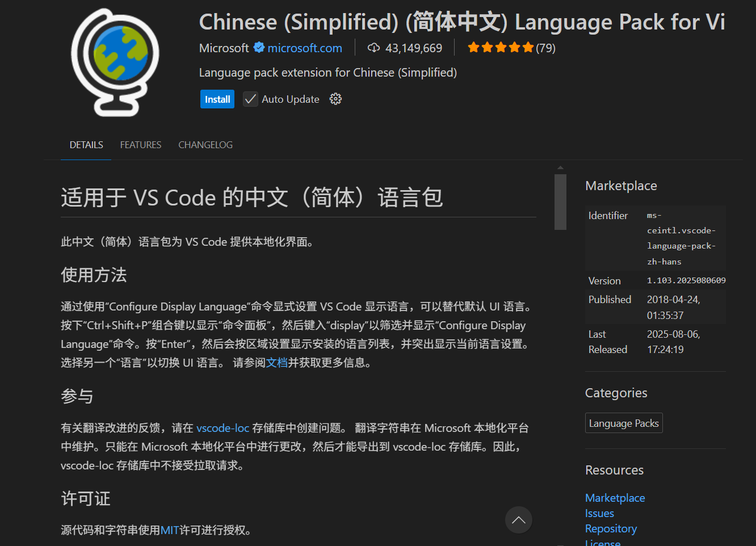Open the Marketplace resource link
The width and height of the screenshot is (756, 546).
[615, 498]
